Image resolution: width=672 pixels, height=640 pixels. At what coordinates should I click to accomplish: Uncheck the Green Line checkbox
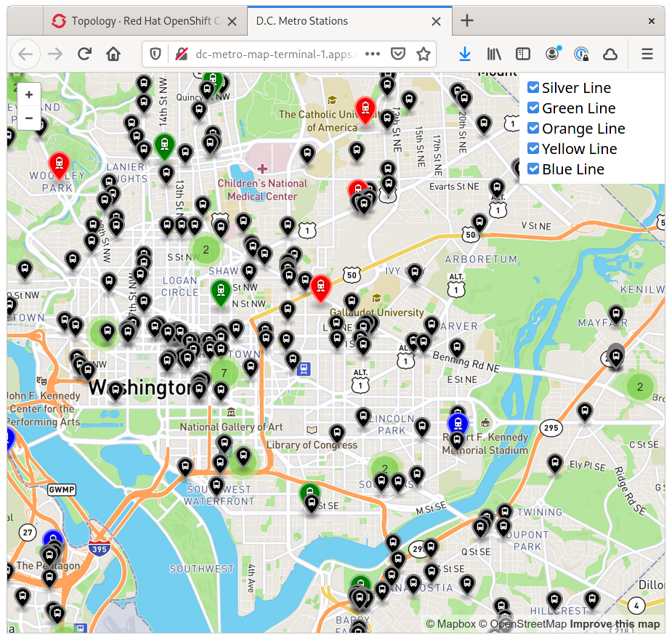click(x=533, y=108)
